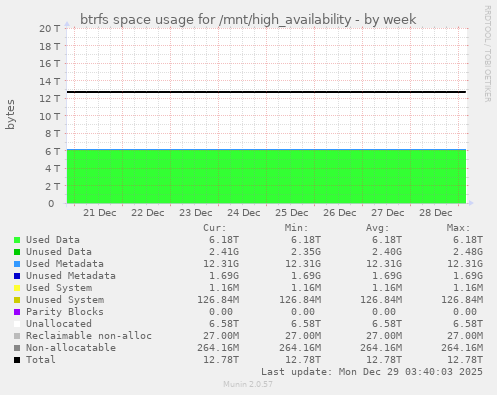Click the Used Data light green legend swatch

pyautogui.click(x=17, y=240)
